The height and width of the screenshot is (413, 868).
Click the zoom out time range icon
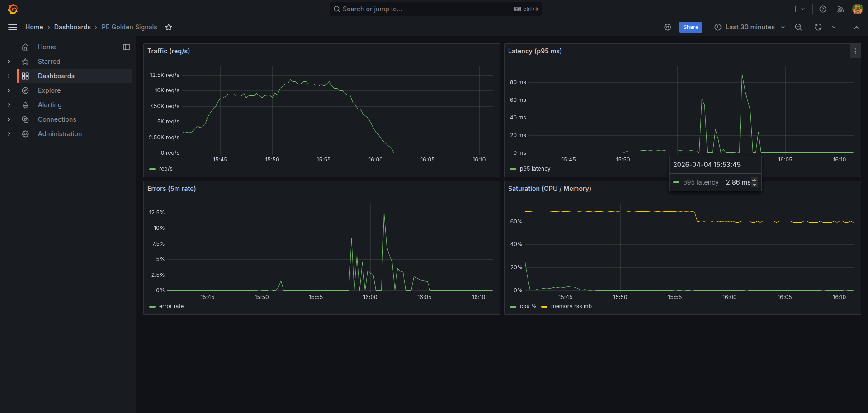[798, 27]
